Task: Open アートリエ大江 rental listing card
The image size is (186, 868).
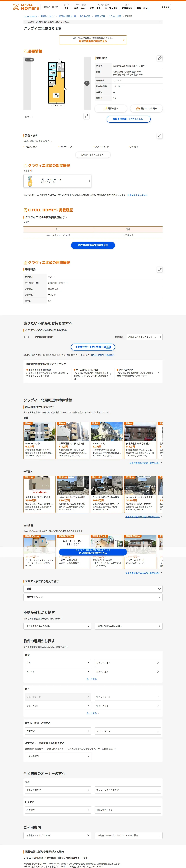Action: (107, 440)
